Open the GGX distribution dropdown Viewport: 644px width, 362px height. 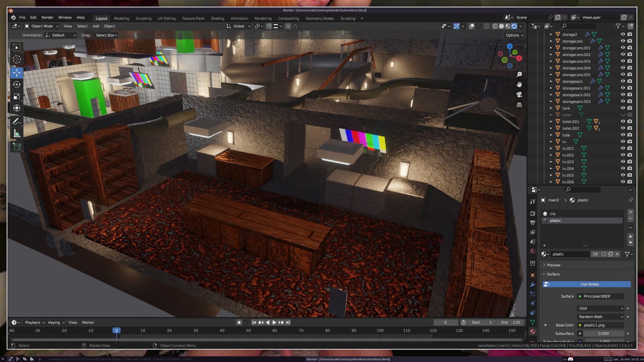click(x=601, y=308)
